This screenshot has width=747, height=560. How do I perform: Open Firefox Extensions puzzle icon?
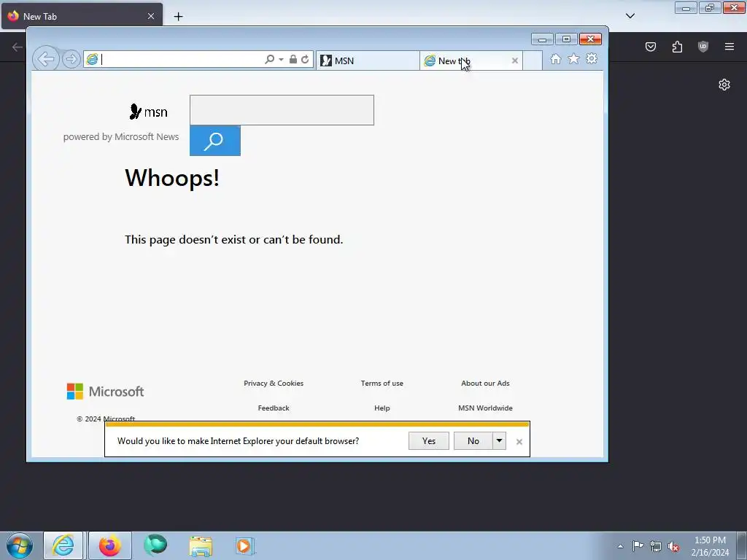coord(677,47)
